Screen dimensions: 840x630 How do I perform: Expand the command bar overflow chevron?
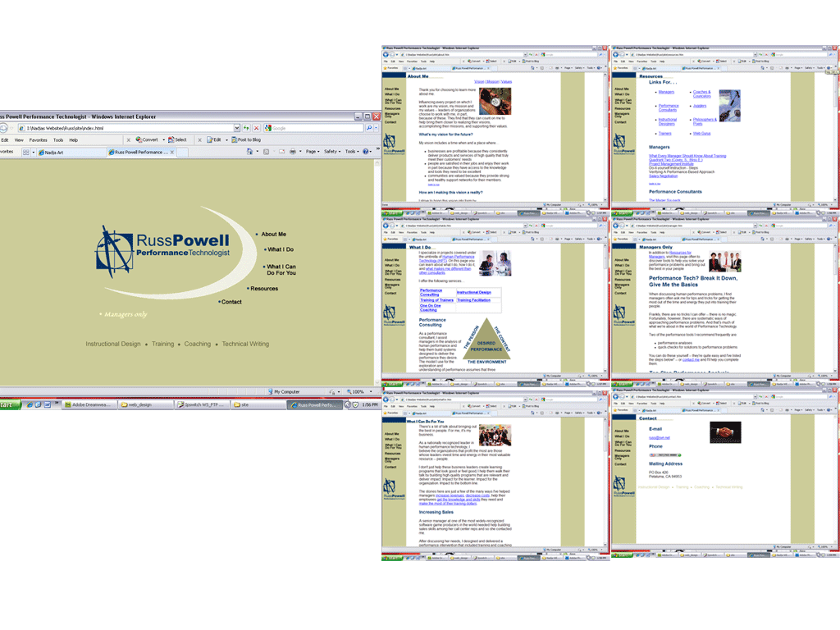tap(377, 149)
